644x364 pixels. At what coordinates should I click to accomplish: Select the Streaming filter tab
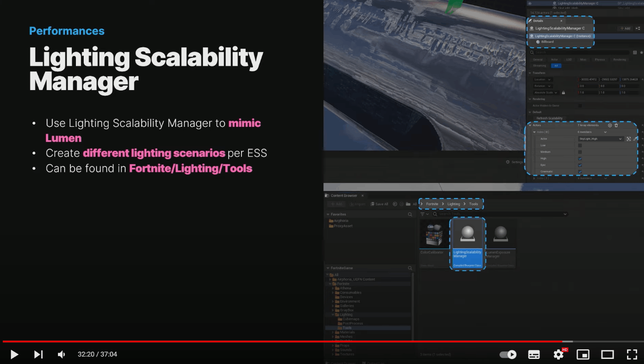(540, 66)
